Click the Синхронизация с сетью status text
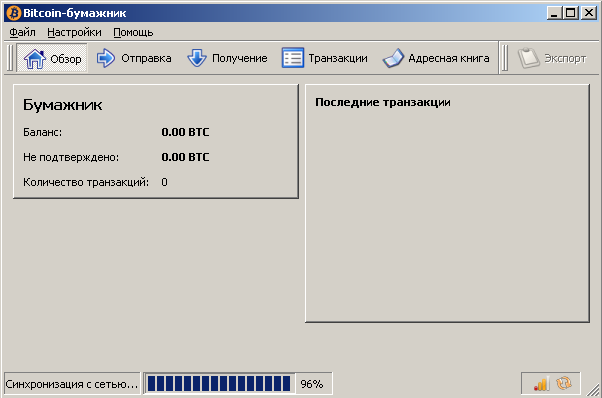The image size is (602, 398). (x=71, y=384)
